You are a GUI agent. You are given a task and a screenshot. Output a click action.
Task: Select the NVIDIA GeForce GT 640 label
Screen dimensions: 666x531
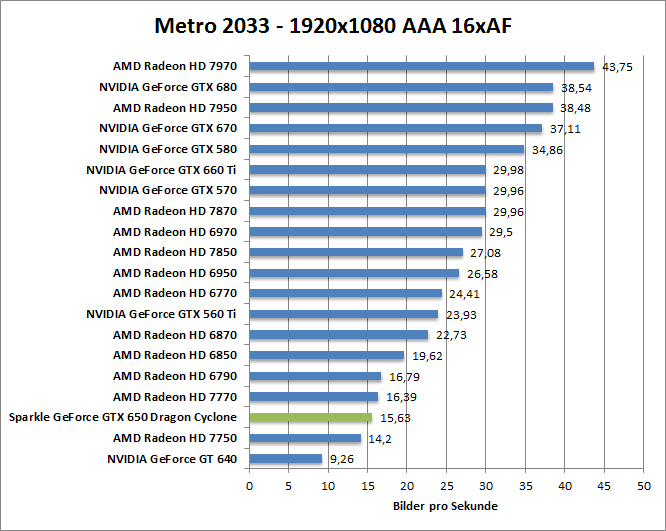[172, 459]
